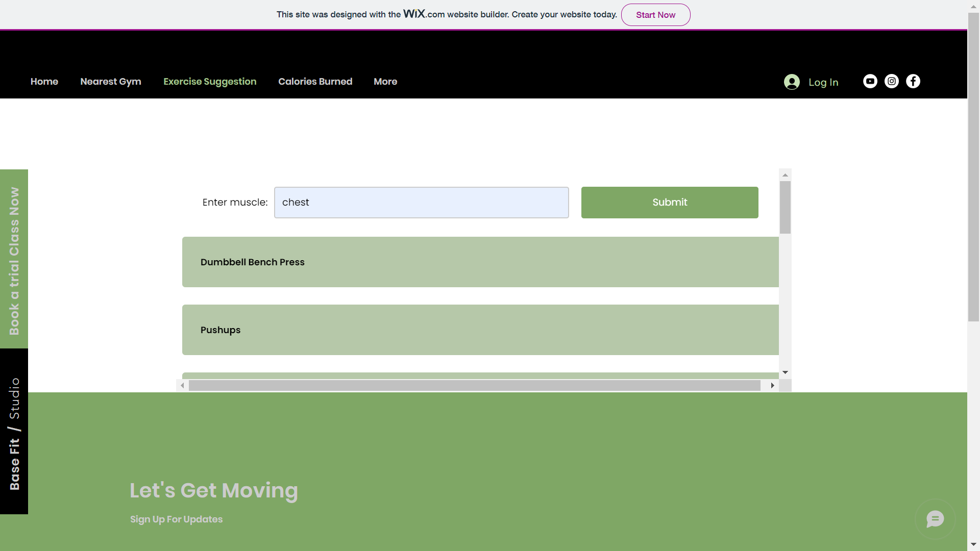Open the Calories Burned page
980x551 pixels.
coord(315,82)
